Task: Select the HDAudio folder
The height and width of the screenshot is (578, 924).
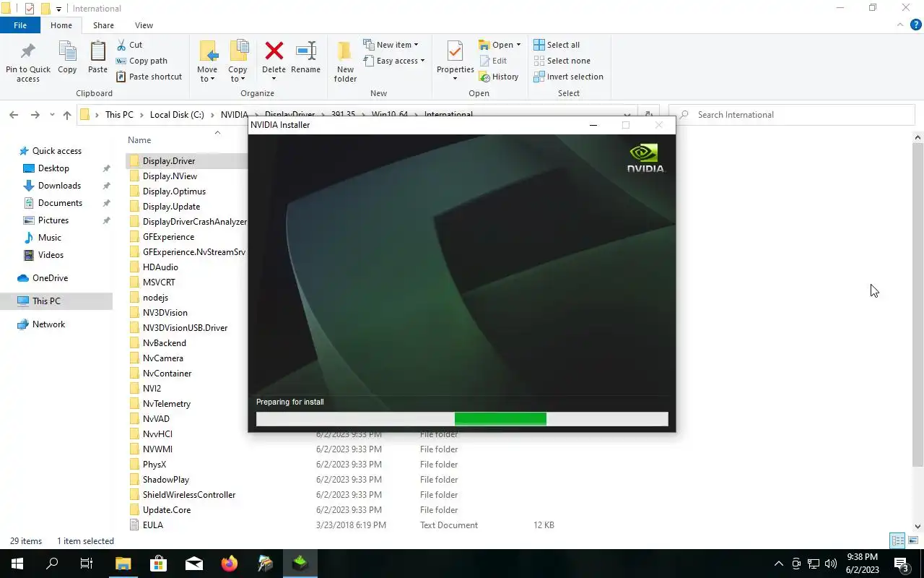Action: [x=160, y=267]
